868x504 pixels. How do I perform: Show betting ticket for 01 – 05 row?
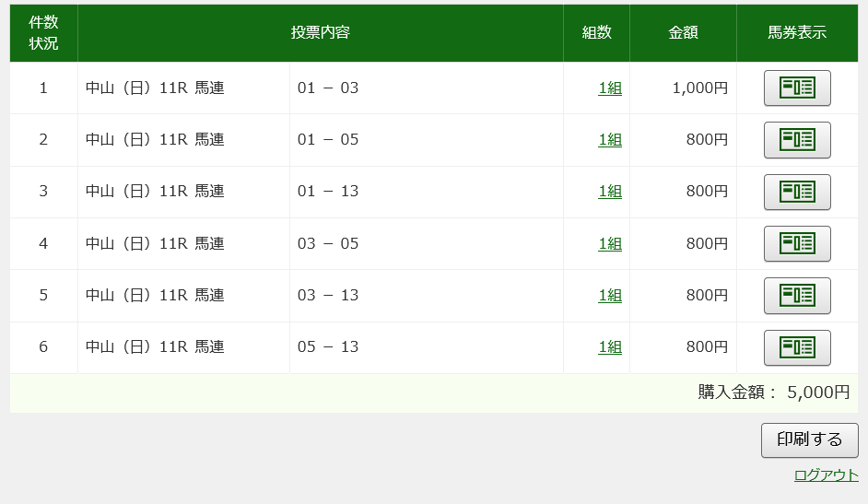tap(797, 140)
